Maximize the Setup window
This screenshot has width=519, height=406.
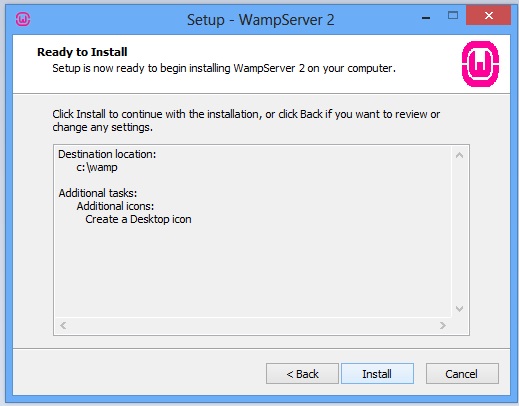453,15
